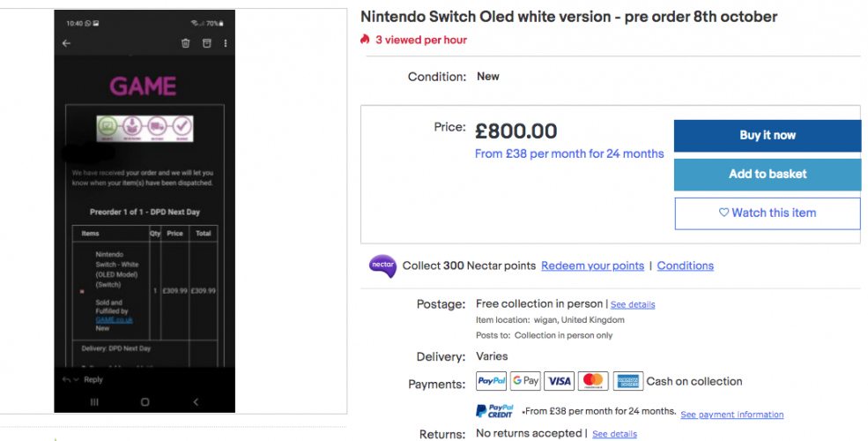Click the PayPal Credit logo
The image size is (868, 441).
tap(495, 412)
